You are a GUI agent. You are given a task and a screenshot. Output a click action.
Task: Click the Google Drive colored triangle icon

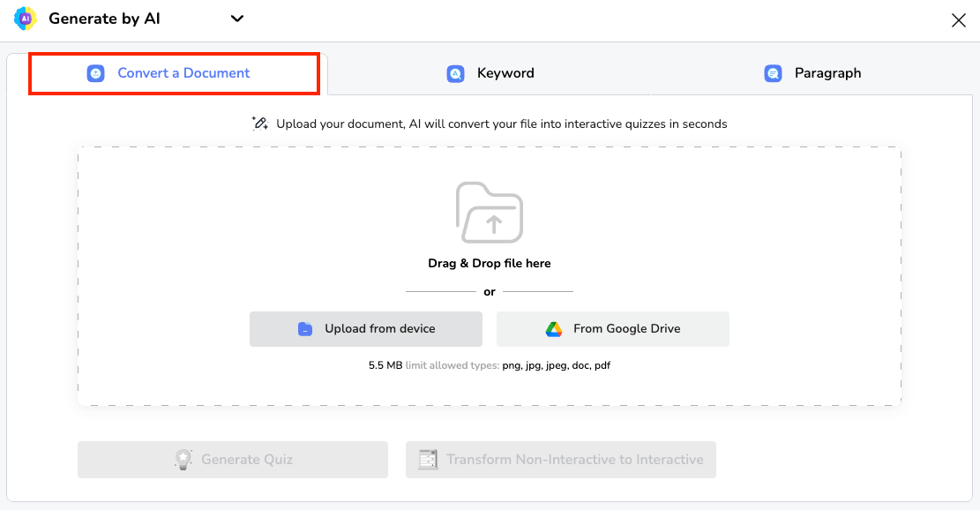click(552, 328)
